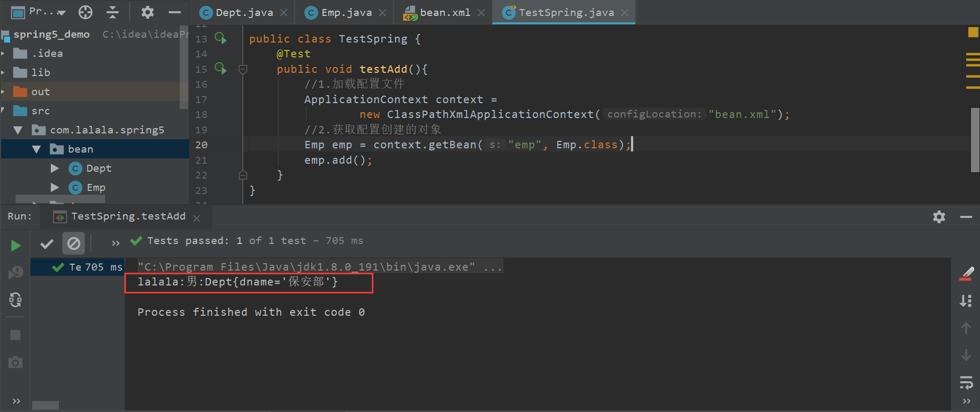Select the spring5_demo project root
The height and width of the screenshot is (412, 980).
coord(51,34)
